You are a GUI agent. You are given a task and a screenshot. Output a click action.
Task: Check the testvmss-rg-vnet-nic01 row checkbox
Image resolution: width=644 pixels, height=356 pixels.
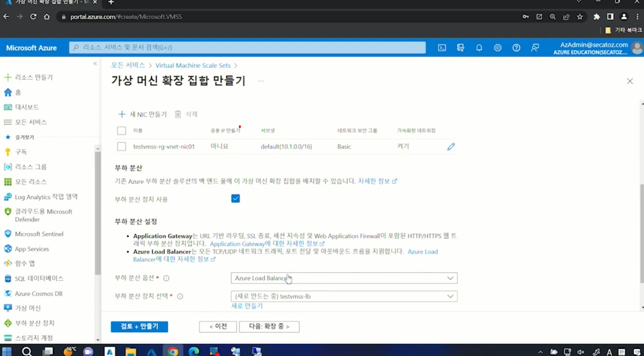click(122, 147)
